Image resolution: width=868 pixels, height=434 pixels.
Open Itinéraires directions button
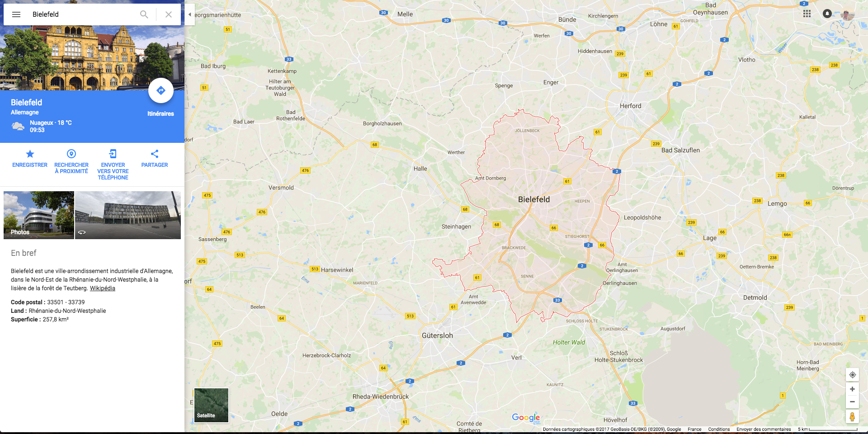pyautogui.click(x=161, y=91)
